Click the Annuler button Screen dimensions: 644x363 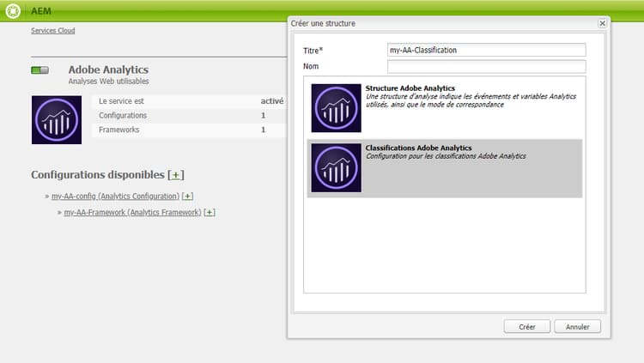578,327
